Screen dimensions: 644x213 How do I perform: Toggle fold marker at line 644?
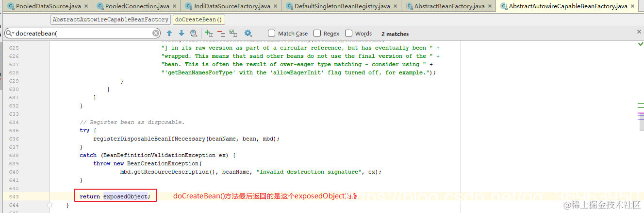pyautogui.click(x=50, y=205)
